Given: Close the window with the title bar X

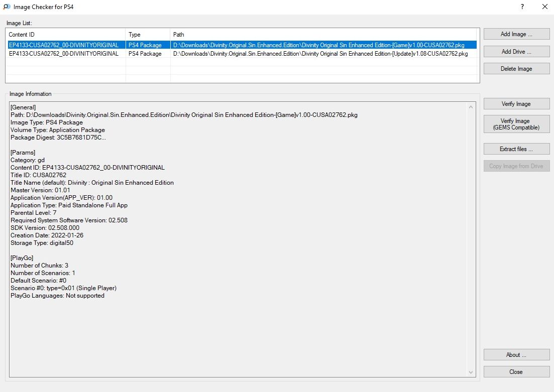Looking at the screenshot, I should 545,7.
